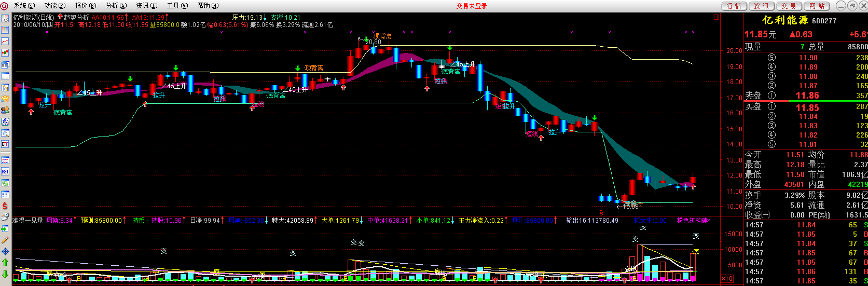Select the candlestick K-line chart icon
Viewport: 868px width, 286px height.
(x=5, y=53)
